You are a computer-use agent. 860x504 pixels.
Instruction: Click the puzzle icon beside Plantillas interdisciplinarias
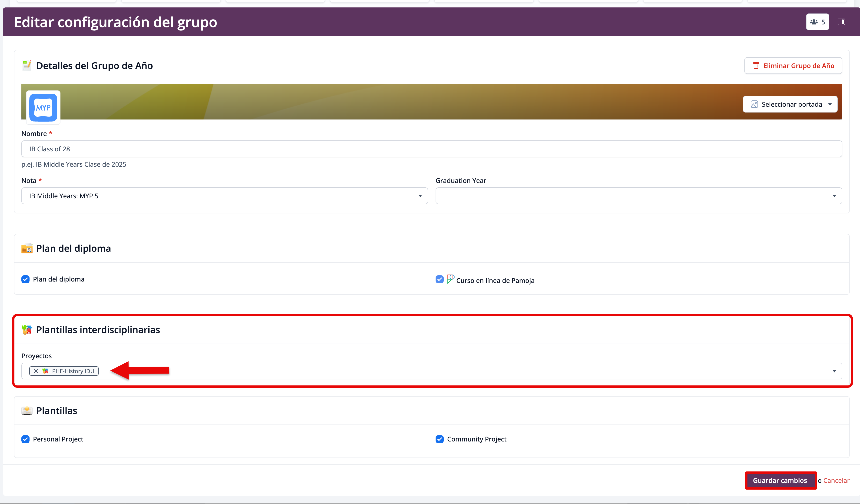point(27,330)
